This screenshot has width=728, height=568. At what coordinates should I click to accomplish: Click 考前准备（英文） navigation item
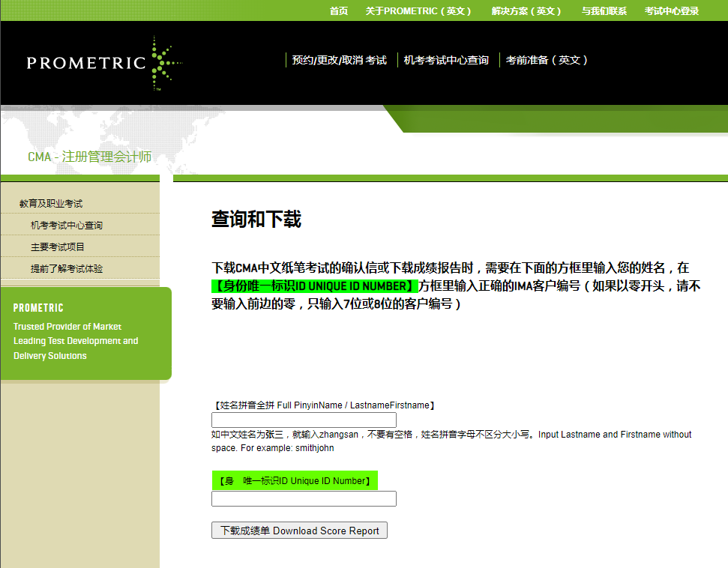coord(547,59)
